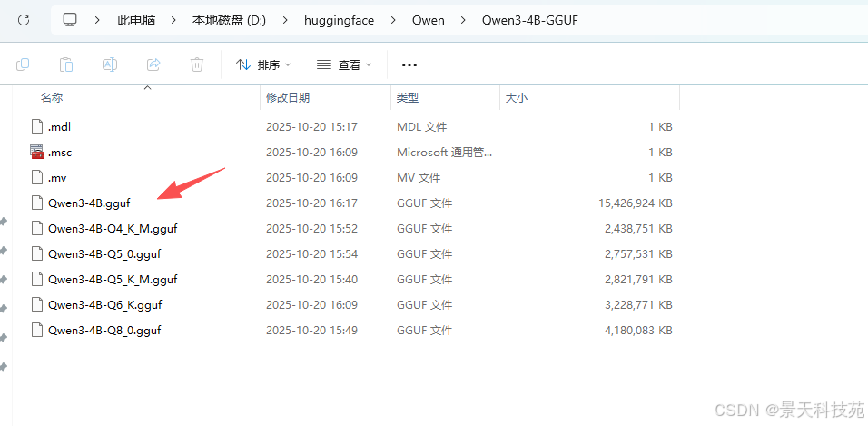Go to 本地磁盘 (D:) in breadcrumb
The height and width of the screenshot is (426, 868).
coord(229,21)
